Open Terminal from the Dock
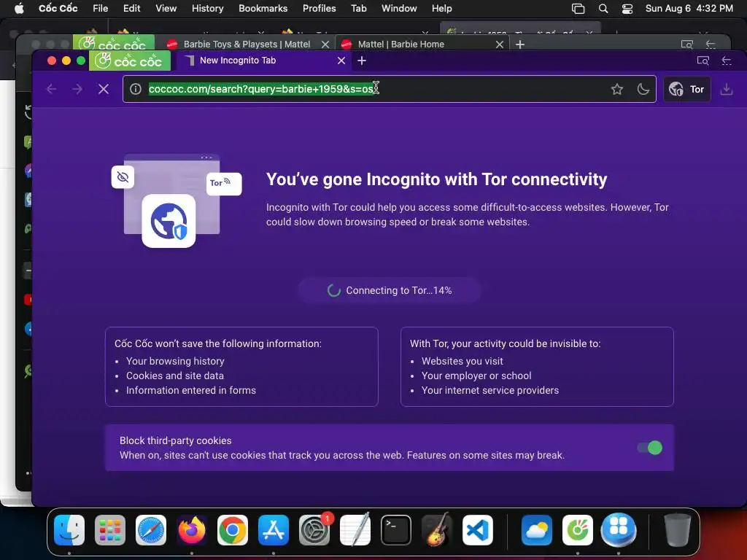This screenshot has width=747, height=560. coord(396,530)
